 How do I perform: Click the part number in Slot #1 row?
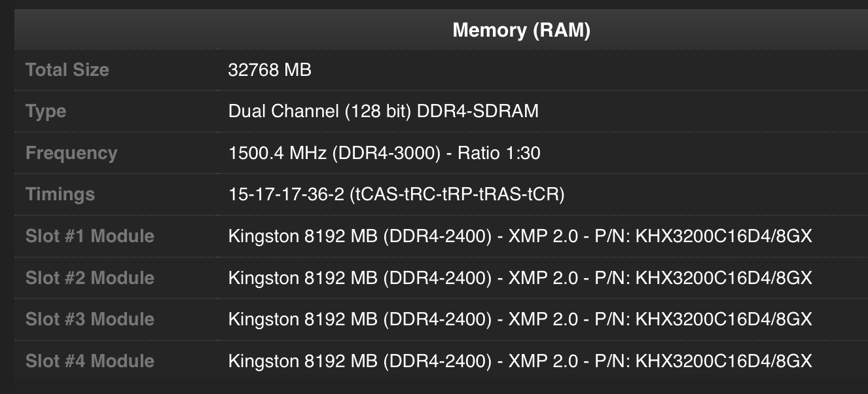point(723,236)
